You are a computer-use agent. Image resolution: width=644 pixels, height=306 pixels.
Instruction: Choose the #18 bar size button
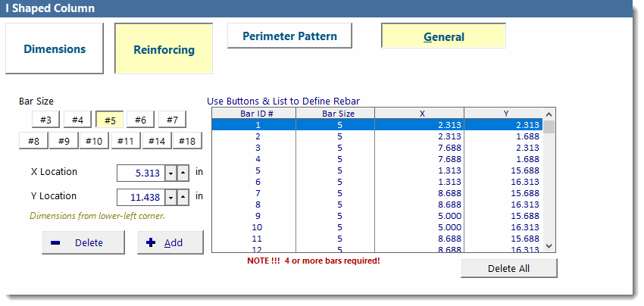[187, 141]
